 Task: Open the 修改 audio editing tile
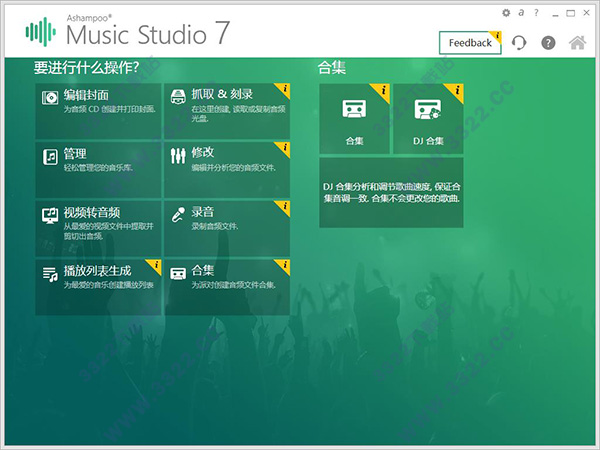click(227, 170)
